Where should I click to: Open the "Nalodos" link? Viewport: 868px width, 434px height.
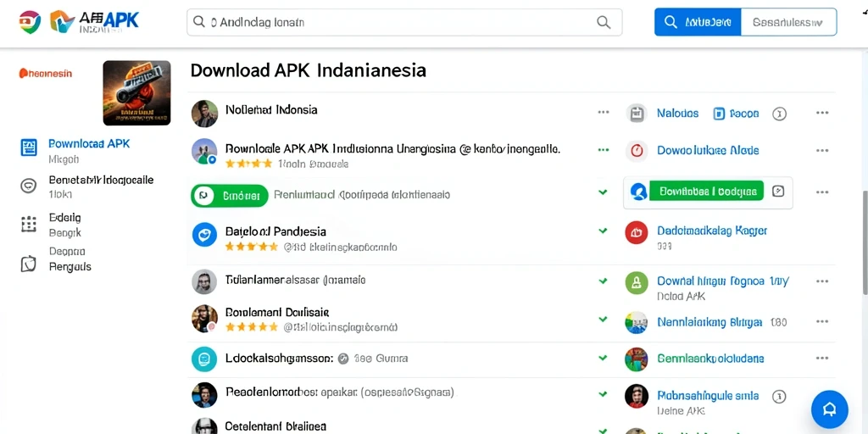pos(677,114)
